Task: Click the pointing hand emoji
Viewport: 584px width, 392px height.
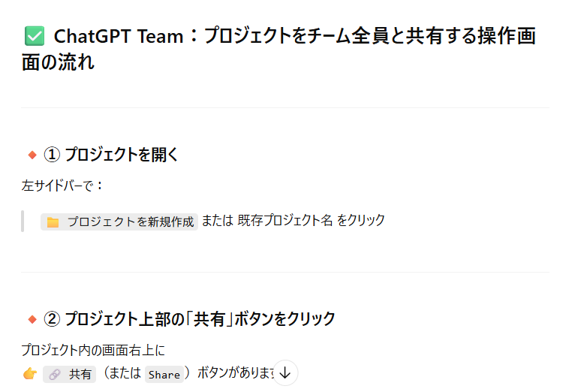Action: 30,373
